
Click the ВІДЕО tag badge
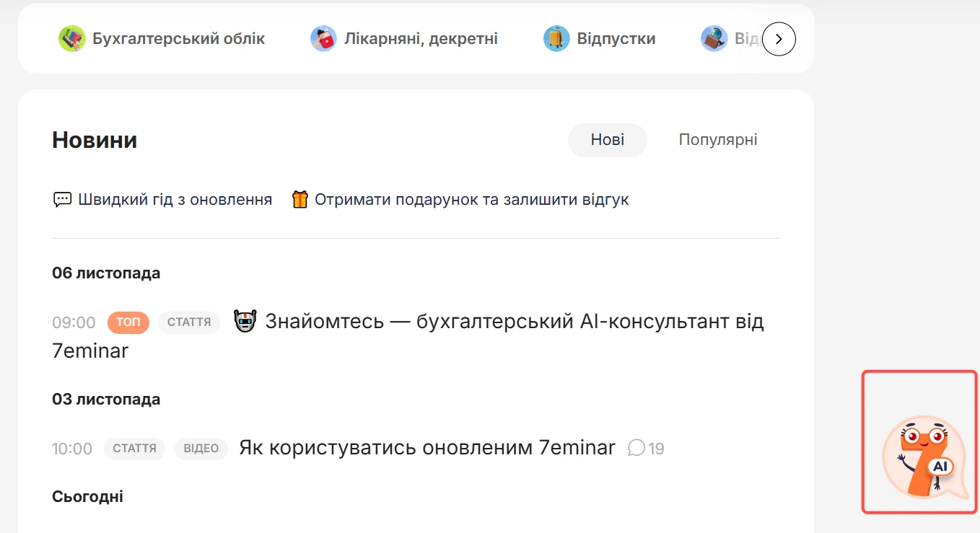[x=201, y=449]
